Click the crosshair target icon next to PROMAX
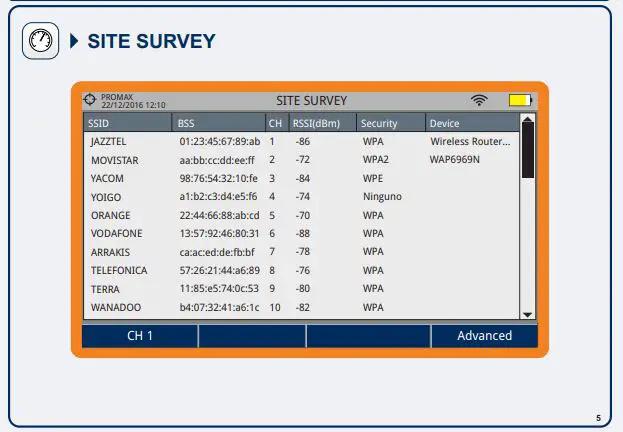This screenshot has width=623, height=432. (90, 100)
